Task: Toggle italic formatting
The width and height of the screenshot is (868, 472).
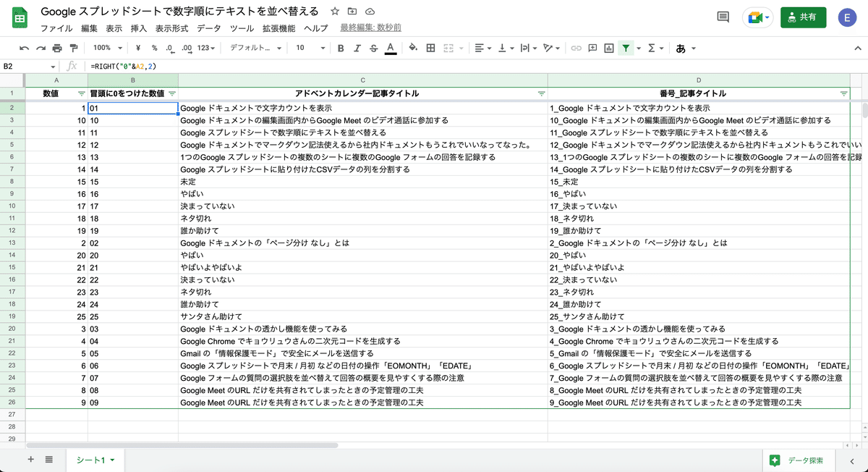Action: coord(357,48)
